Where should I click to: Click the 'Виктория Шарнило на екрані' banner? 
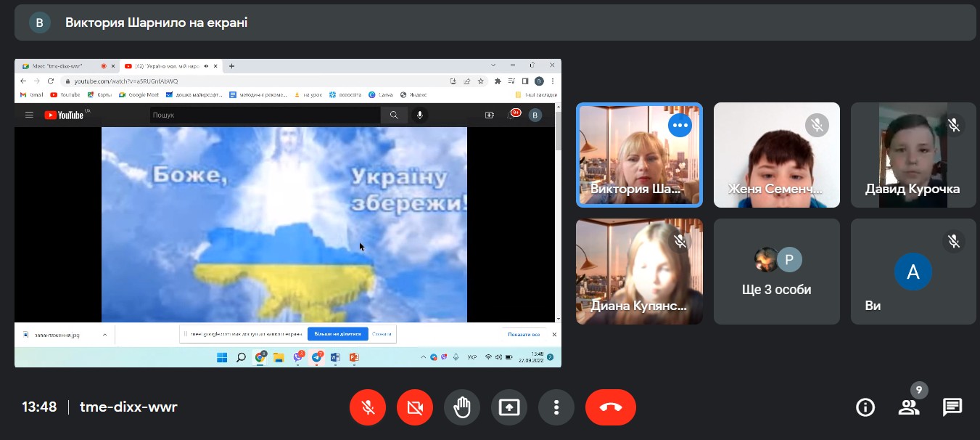pos(495,23)
